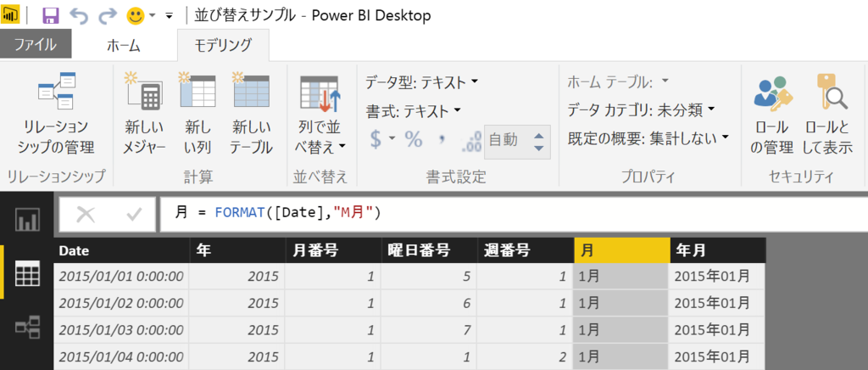Open ロールの管理
Screen dimensions: 868x370
tap(774, 114)
